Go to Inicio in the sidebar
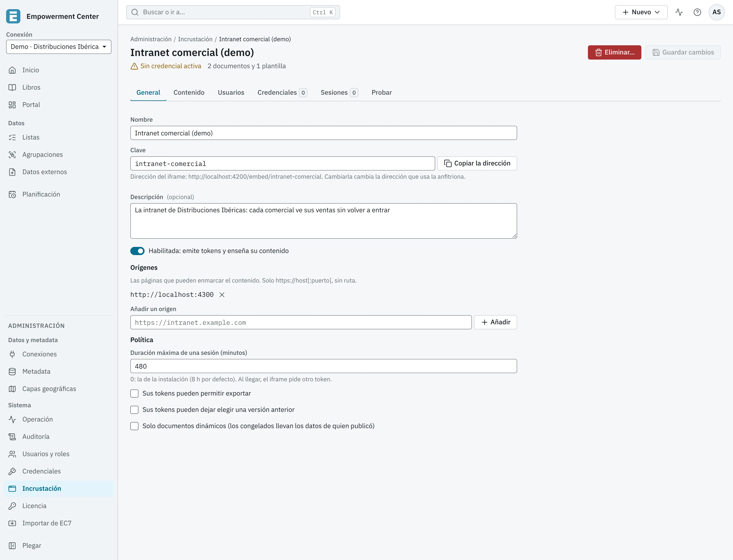Screen dimensions: 733x560 pyautogui.click(x=59, y=70)
